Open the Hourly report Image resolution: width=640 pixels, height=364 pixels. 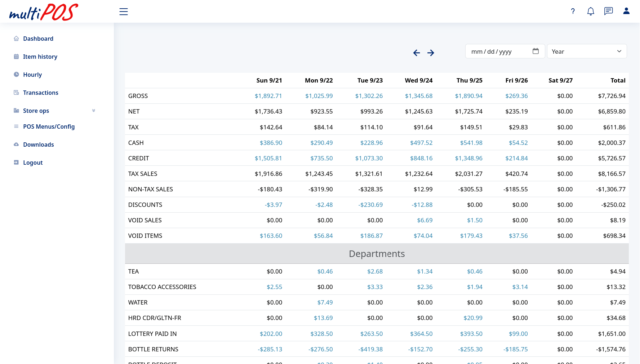coord(32,75)
